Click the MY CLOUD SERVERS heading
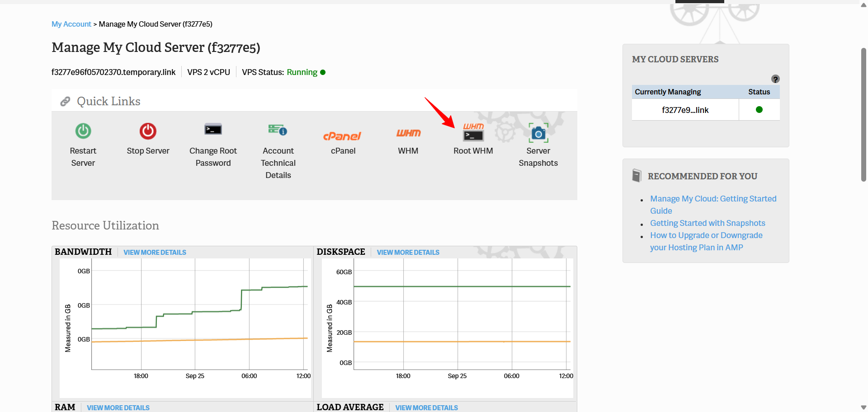 point(675,59)
